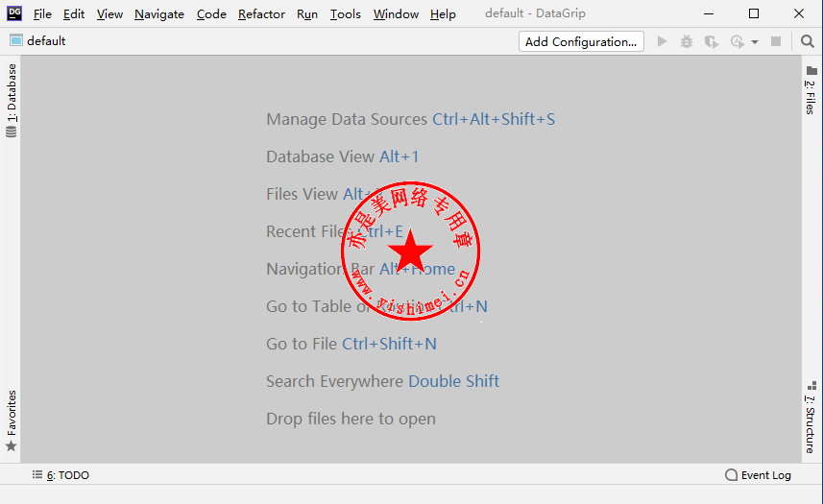
Task: Expand the profiler dropdown arrow
Action: (754, 42)
